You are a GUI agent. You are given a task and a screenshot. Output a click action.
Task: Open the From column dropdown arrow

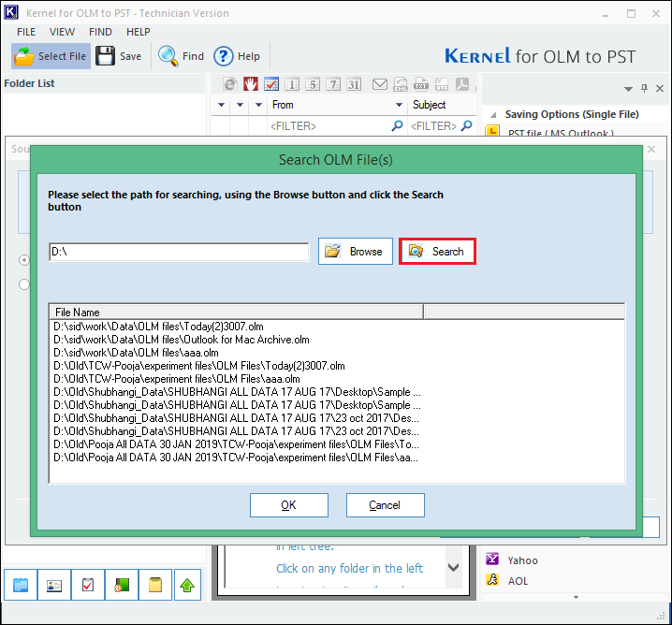(x=399, y=105)
